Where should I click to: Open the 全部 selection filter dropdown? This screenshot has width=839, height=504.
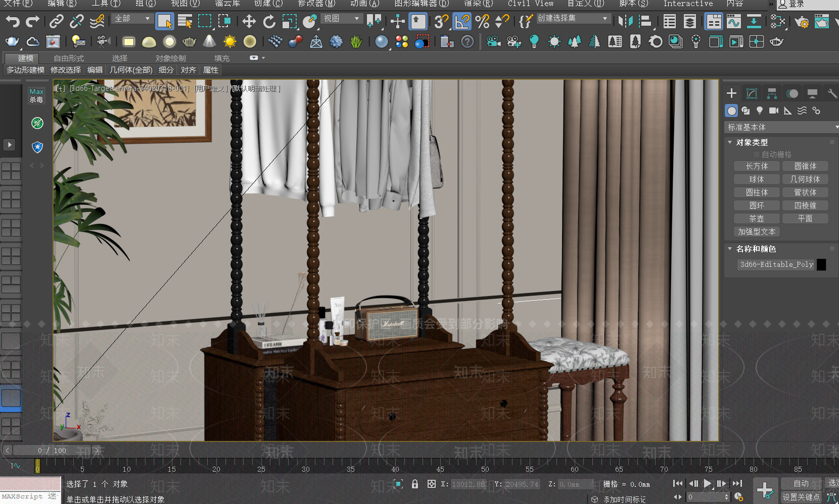coord(132,19)
